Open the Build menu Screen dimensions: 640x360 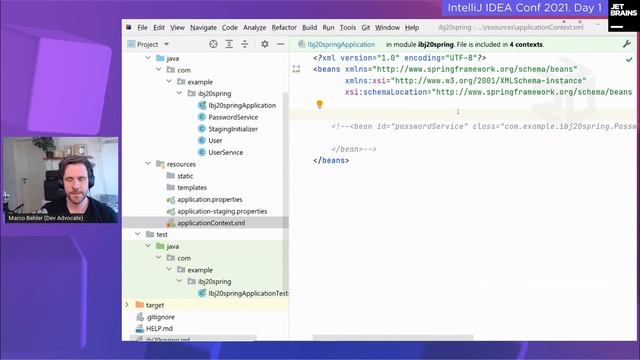[x=309, y=27]
